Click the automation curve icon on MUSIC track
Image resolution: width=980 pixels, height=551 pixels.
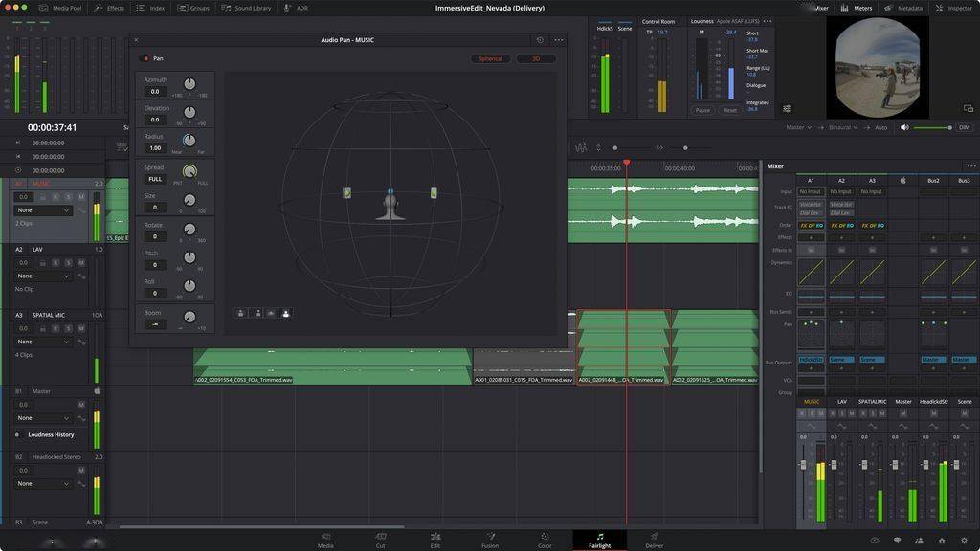coord(81,210)
